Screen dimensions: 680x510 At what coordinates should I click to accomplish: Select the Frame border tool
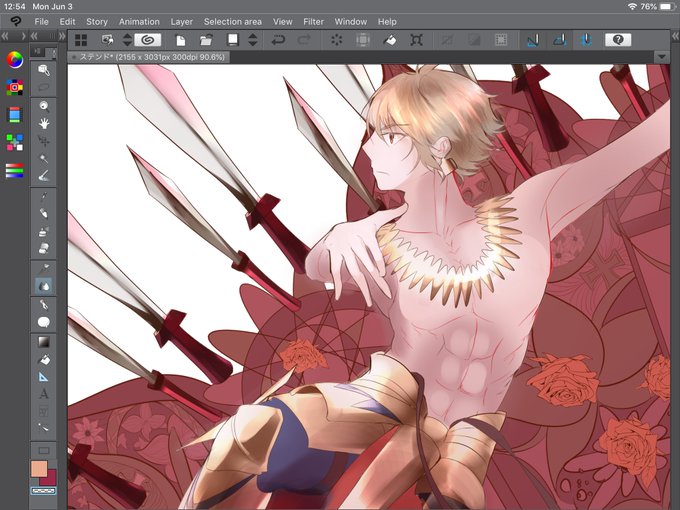[x=44, y=411]
